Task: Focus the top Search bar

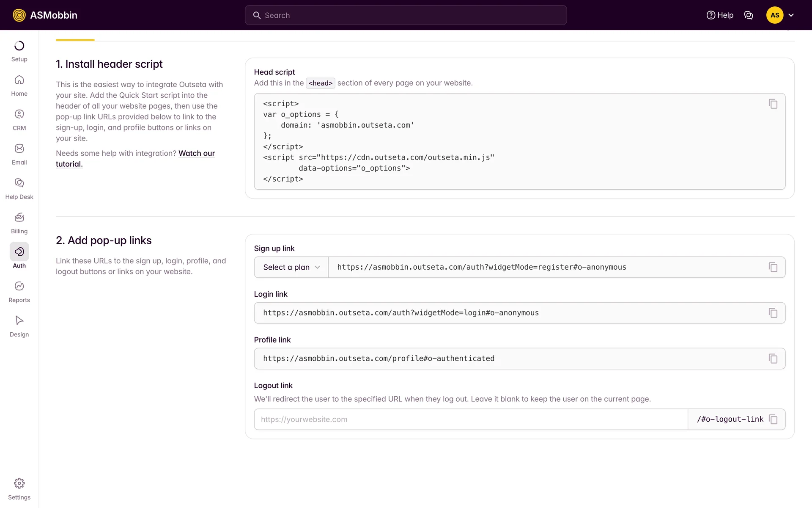Action: [x=406, y=15]
